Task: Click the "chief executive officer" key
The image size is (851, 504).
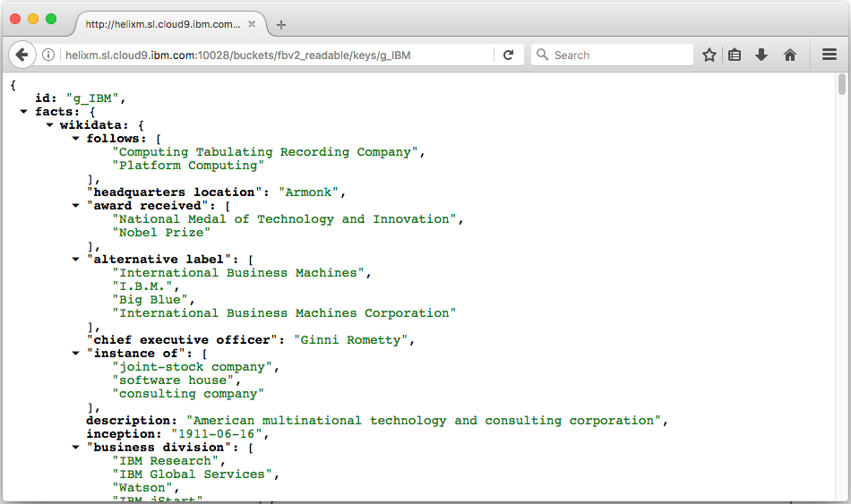Action: tap(182, 339)
